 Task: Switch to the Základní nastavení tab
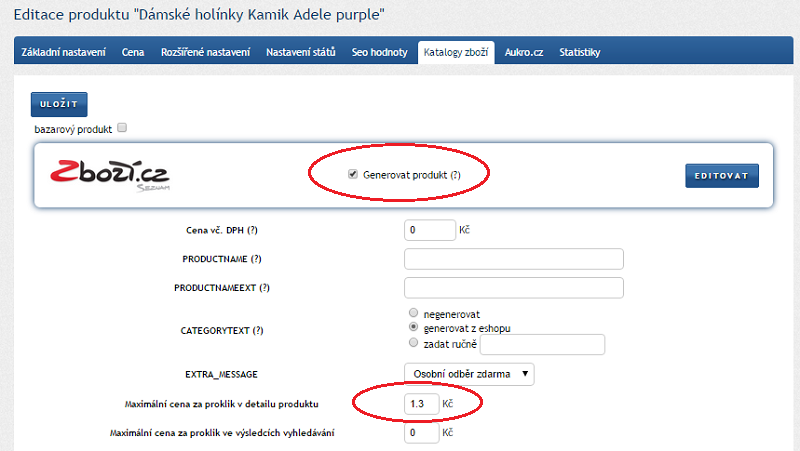pos(64,52)
